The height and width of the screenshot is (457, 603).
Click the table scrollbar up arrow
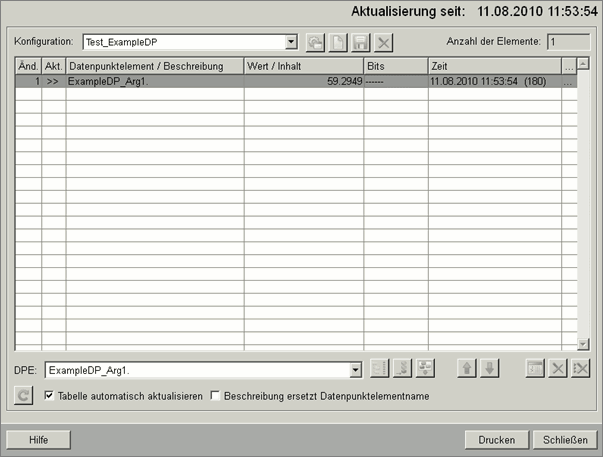click(583, 63)
